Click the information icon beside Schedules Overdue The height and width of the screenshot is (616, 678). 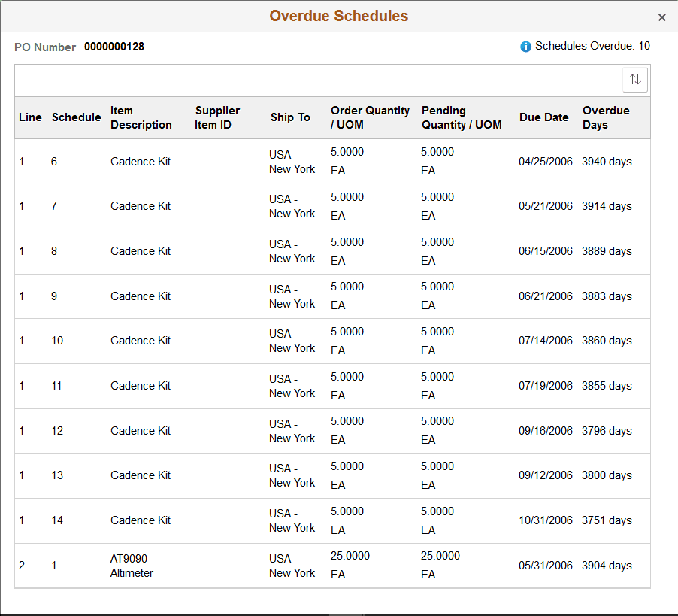tap(525, 46)
